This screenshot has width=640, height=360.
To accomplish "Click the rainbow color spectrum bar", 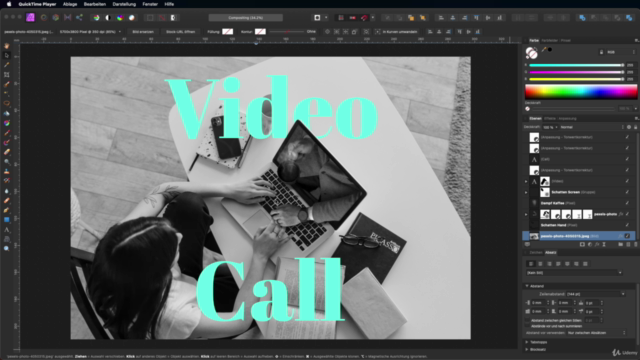I will (x=581, y=91).
